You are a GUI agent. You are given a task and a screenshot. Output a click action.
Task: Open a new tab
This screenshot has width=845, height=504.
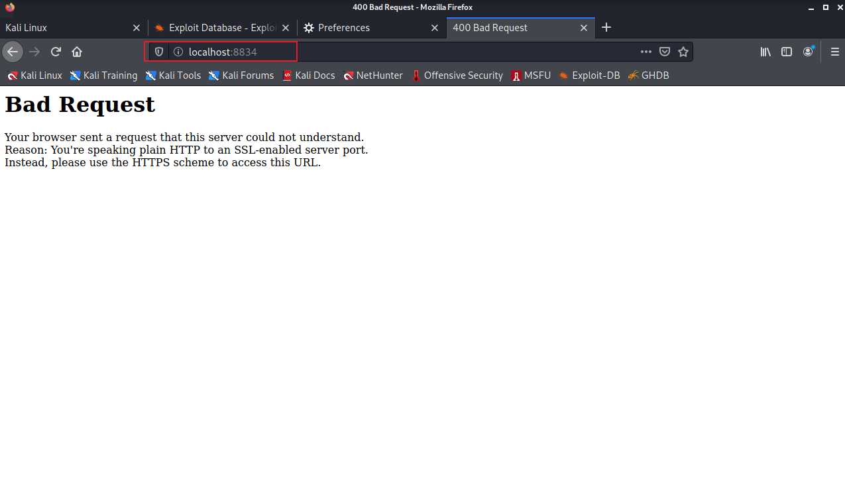pos(606,28)
